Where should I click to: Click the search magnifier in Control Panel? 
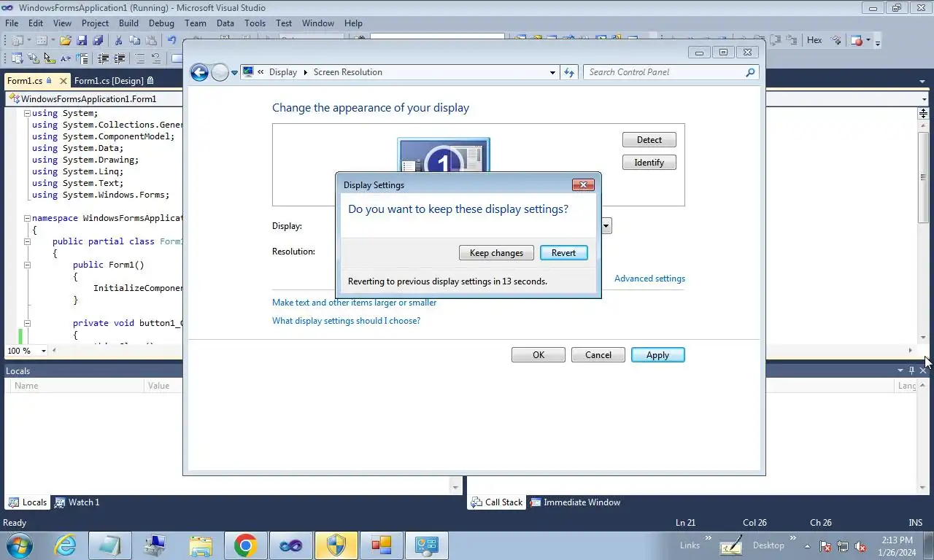click(x=750, y=72)
